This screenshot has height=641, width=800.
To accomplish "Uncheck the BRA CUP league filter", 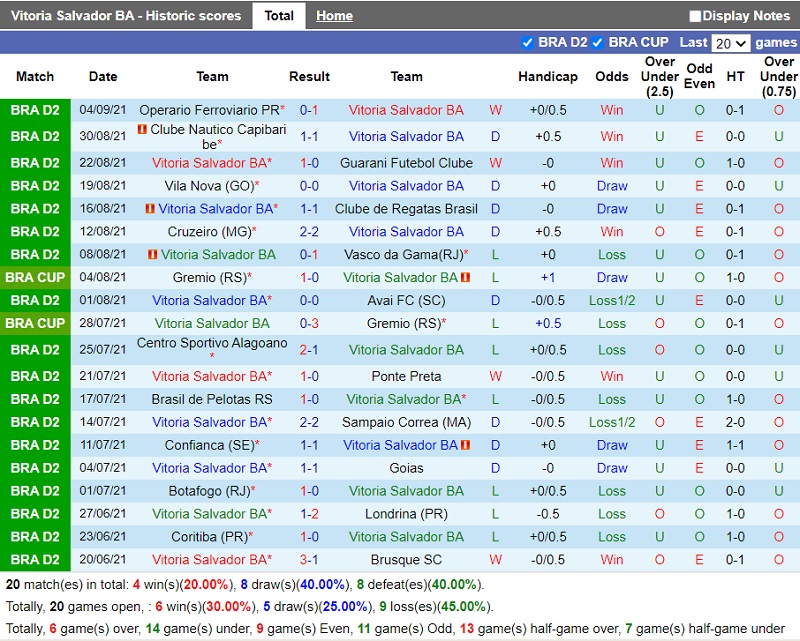I will [598, 42].
